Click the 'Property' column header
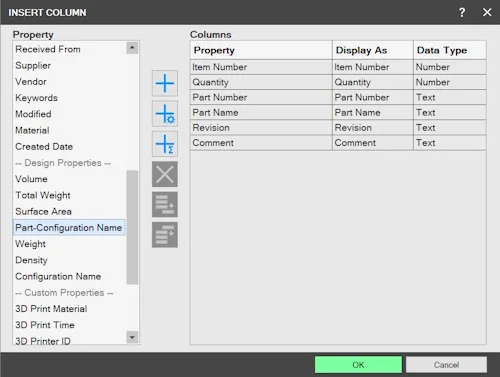Screen dimensions: 500x377 (261, 50)
